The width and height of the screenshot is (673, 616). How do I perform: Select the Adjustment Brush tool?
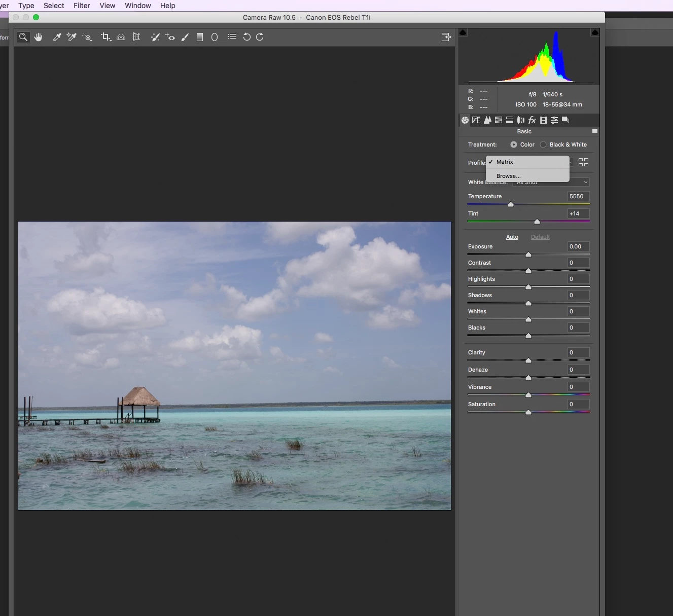[185, 37]
